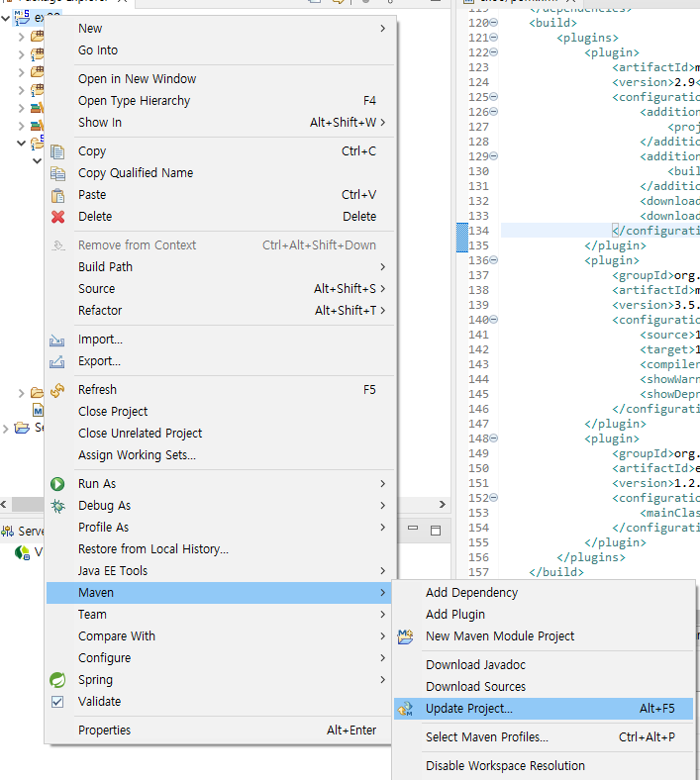This screenshot has width=700, height=780.
Task: Select Download Javadoc
Action: [544, 665]
